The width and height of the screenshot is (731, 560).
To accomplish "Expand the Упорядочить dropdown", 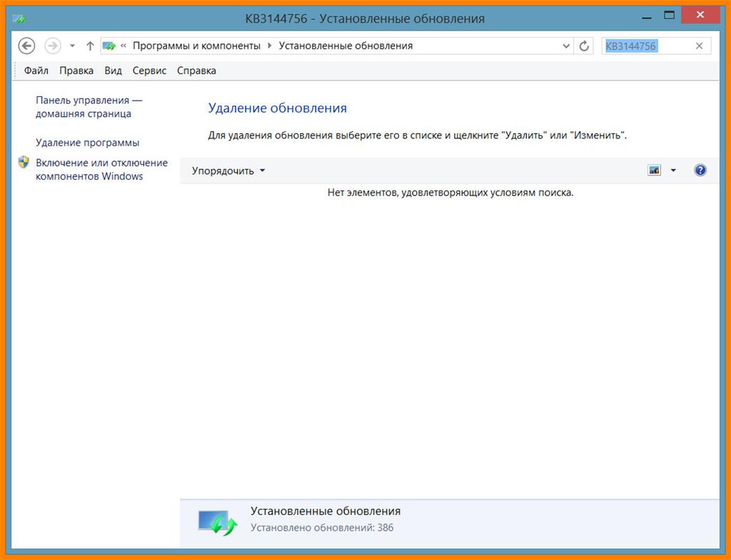I will point(228,171).
